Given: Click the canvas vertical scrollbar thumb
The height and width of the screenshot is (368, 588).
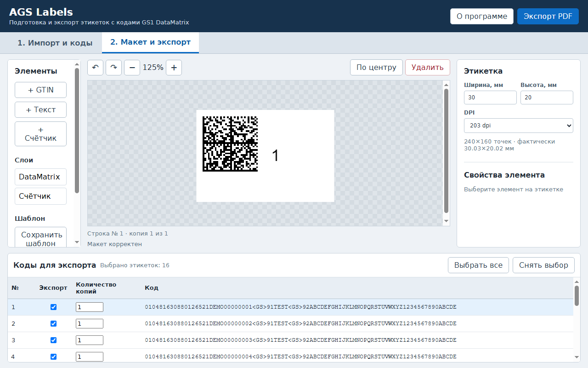Looking at the screenshot, I should [446, 151].
